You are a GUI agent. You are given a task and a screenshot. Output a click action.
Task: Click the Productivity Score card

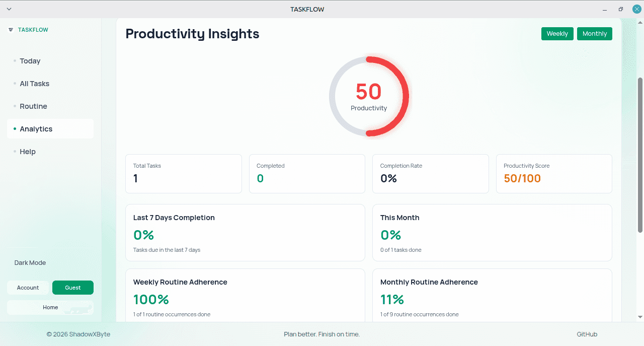click(554, 174)
